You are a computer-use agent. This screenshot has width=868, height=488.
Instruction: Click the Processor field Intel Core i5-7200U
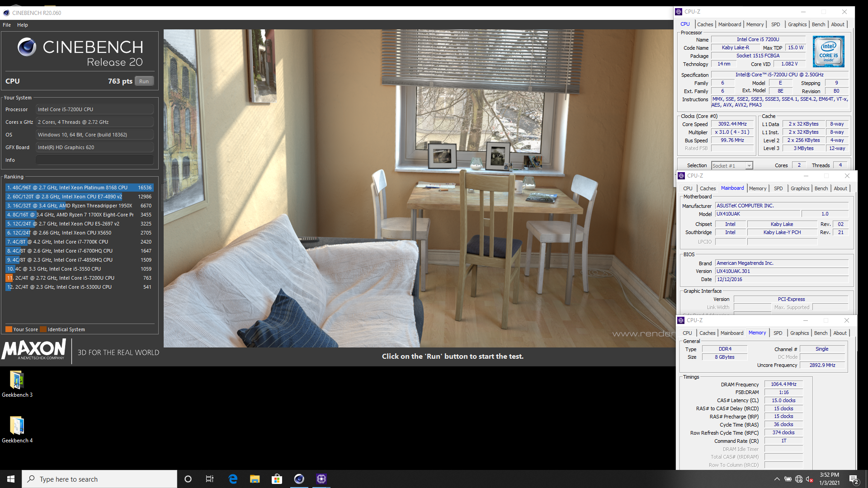click(x=94, y=109)
